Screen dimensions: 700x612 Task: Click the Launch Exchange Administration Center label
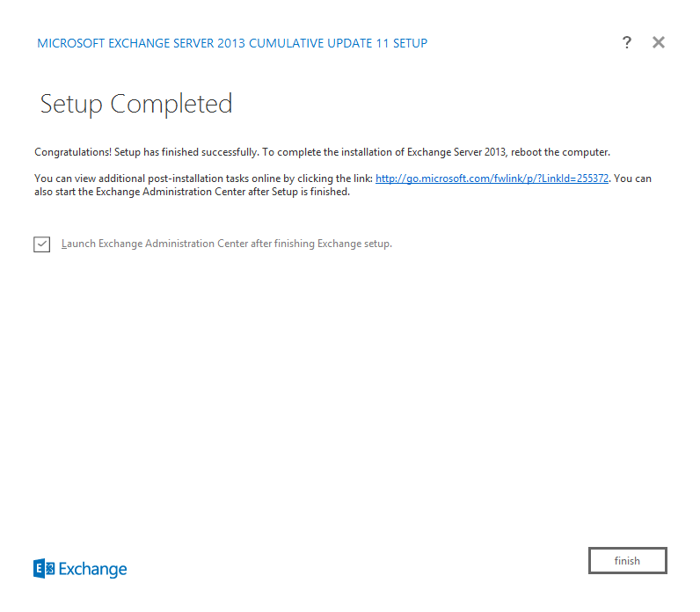tap(226, 244)
